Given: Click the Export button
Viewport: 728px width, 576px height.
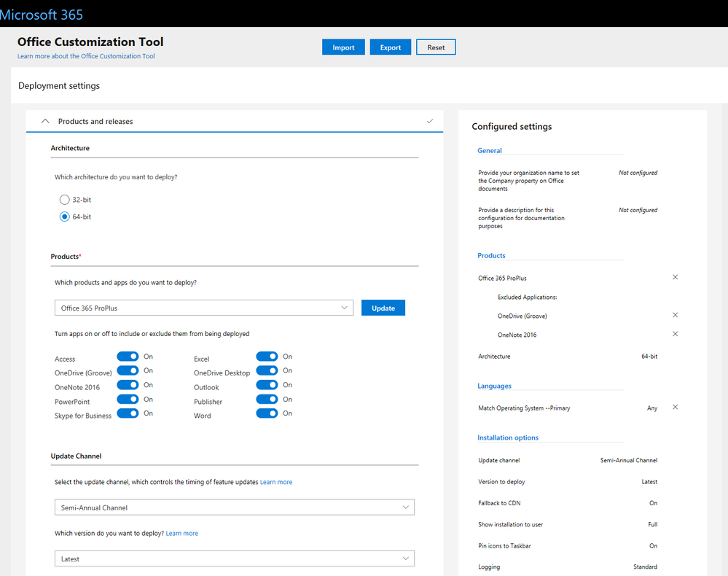Looking at the screenshot, I should (391, 47).
